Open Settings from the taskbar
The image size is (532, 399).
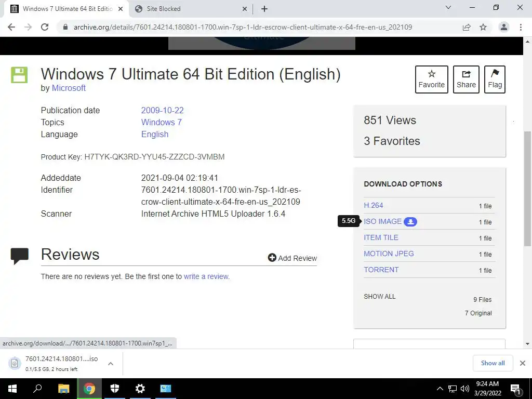tap(140, 389)
